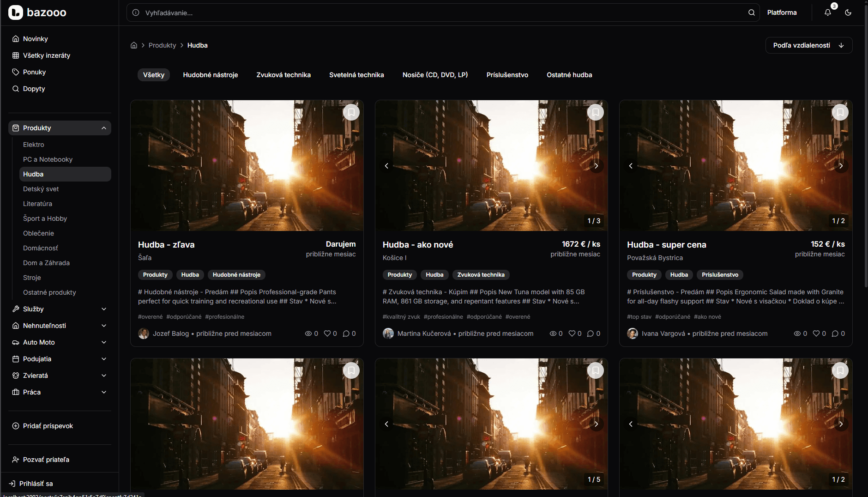Open Platforma in the header
Viewport: 868px width, 497px height.
tap(782, 12)
